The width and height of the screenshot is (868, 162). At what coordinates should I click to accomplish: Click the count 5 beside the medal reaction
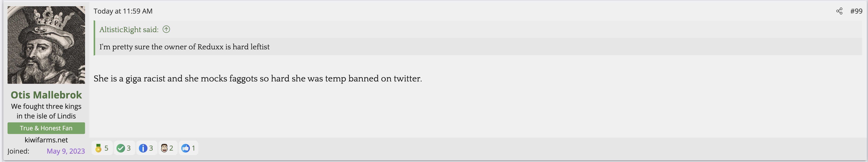coord(107,148)
